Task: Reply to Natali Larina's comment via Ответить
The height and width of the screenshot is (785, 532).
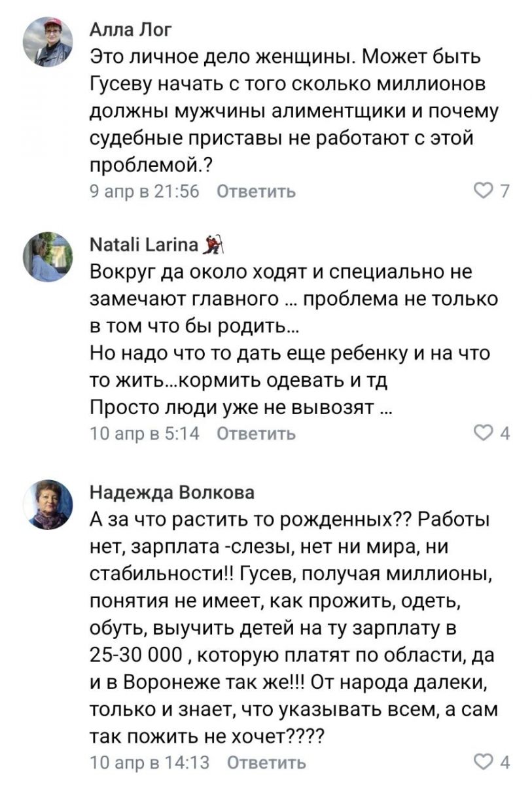Action: click(256, 434)
